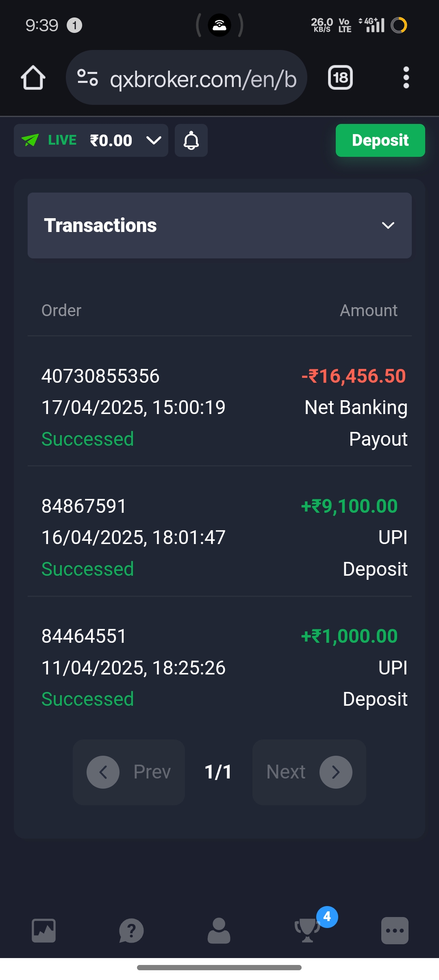Open the trading chart icon in bottom bar
The image size is (439, 980).
44,930
